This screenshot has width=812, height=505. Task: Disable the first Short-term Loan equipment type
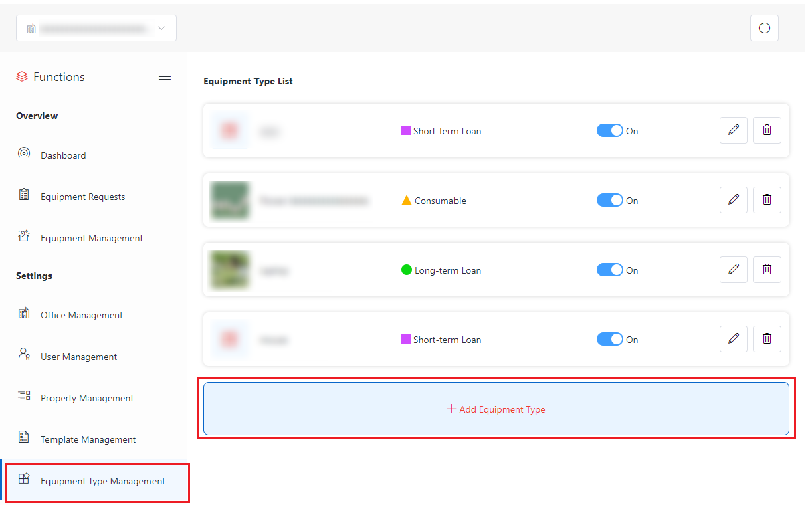pos(609,130)
